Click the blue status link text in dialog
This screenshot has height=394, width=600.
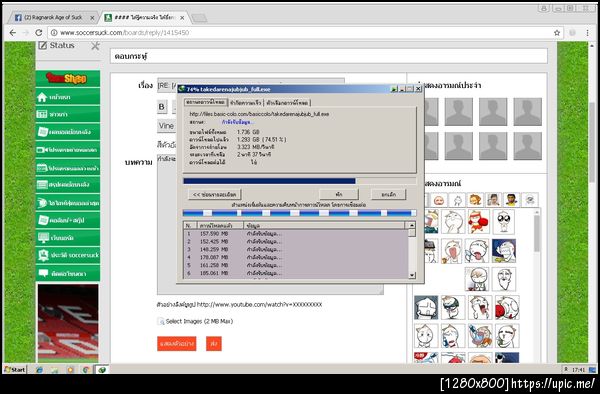point(237,122)
